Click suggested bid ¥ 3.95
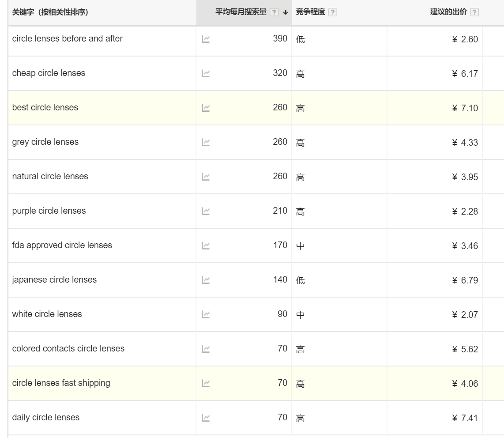The image size is (504, 438). click(465, 177)
